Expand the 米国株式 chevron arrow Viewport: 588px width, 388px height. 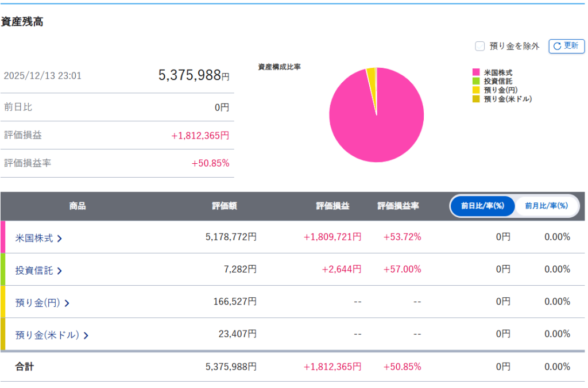[x=60, y=238]
